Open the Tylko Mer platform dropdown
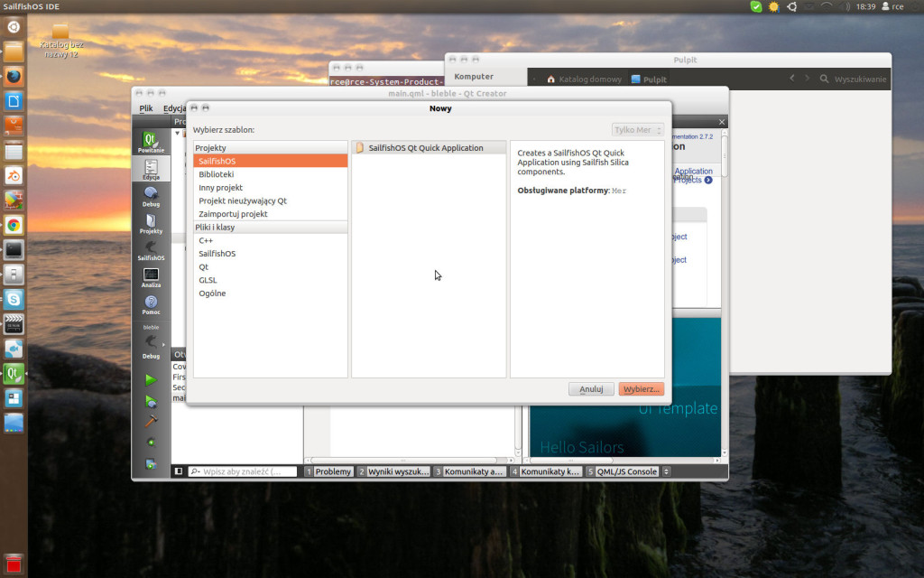Viewport: 924px width, 578px height. tap(638, 130)
